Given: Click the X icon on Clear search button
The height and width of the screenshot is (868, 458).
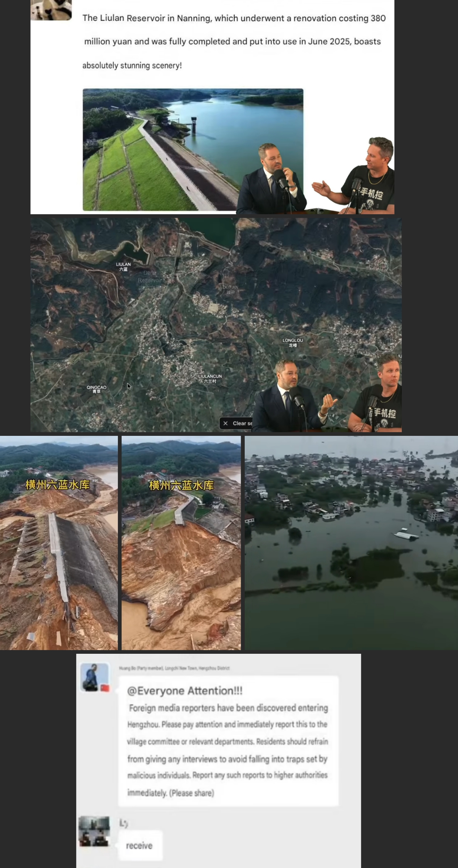Looking at the screenshot, I should 225,423.
